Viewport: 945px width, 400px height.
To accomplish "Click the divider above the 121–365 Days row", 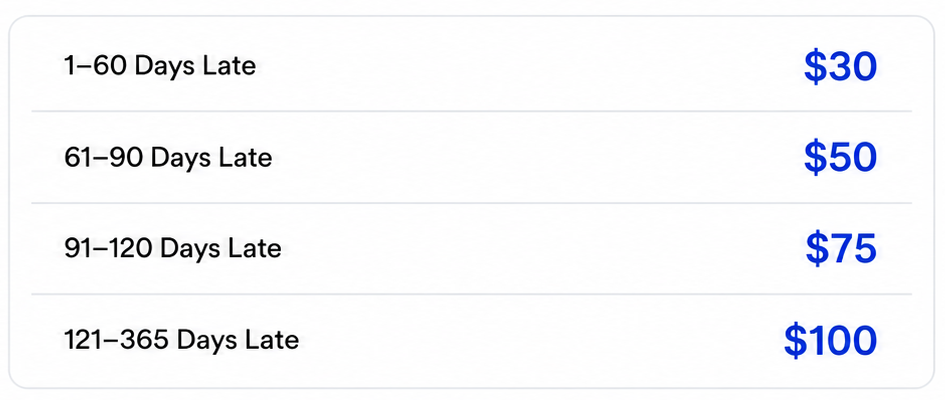I will pyautogui.click(x=471, y=295).
